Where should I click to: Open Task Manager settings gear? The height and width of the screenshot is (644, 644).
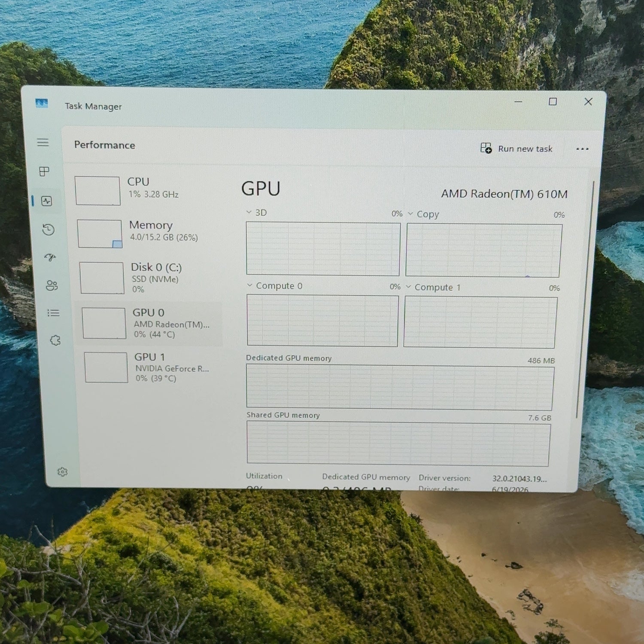63,472
